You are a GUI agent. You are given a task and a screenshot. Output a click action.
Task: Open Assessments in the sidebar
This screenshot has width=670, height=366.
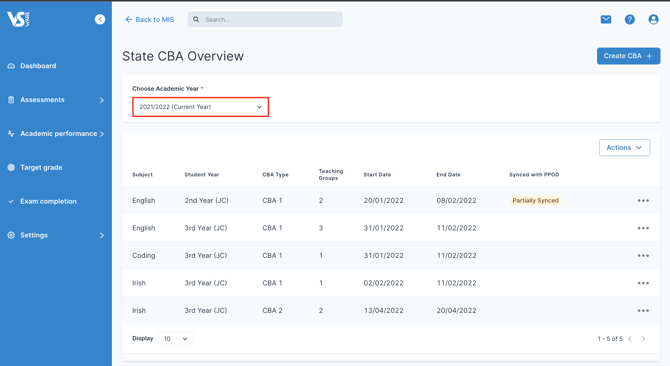pos(42,100)
